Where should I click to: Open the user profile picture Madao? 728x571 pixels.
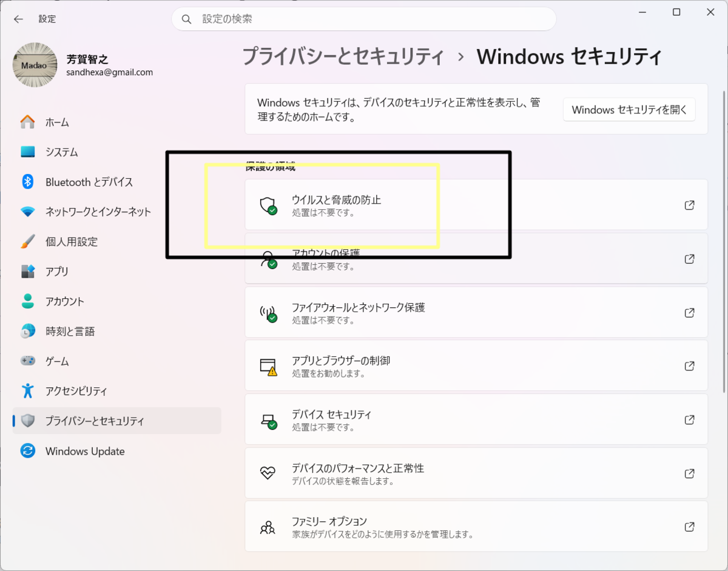click(35, 65)
